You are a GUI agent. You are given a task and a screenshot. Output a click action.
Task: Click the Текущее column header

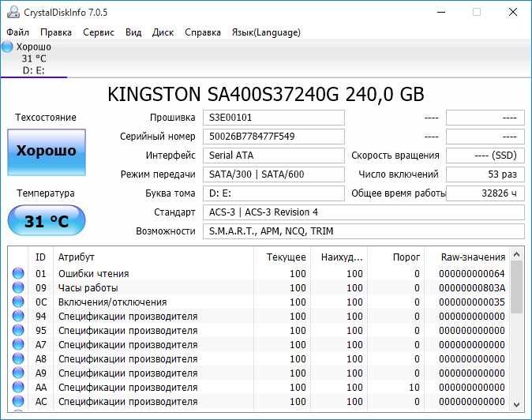click(x=283, y=257)
